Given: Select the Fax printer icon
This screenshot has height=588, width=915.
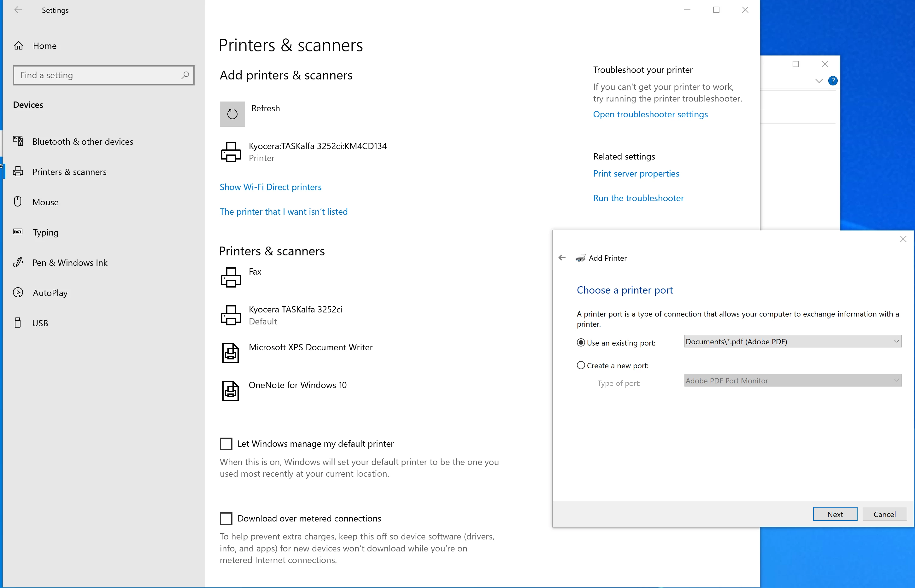Looking at the screenshot, I should (231, 277).
